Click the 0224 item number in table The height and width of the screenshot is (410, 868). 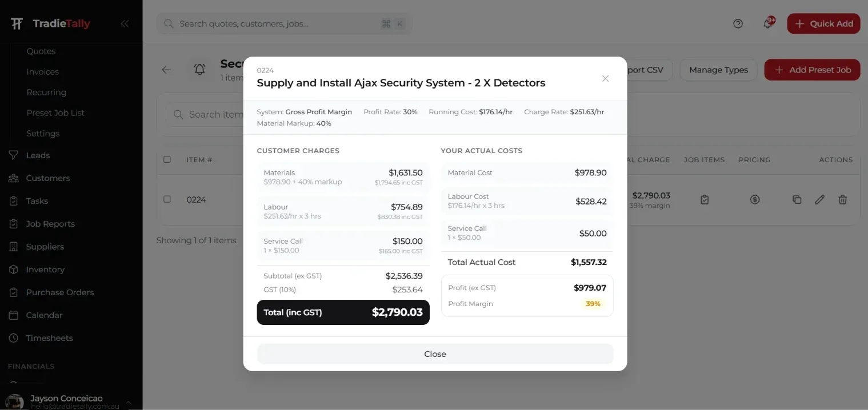[x=196, y=199]
